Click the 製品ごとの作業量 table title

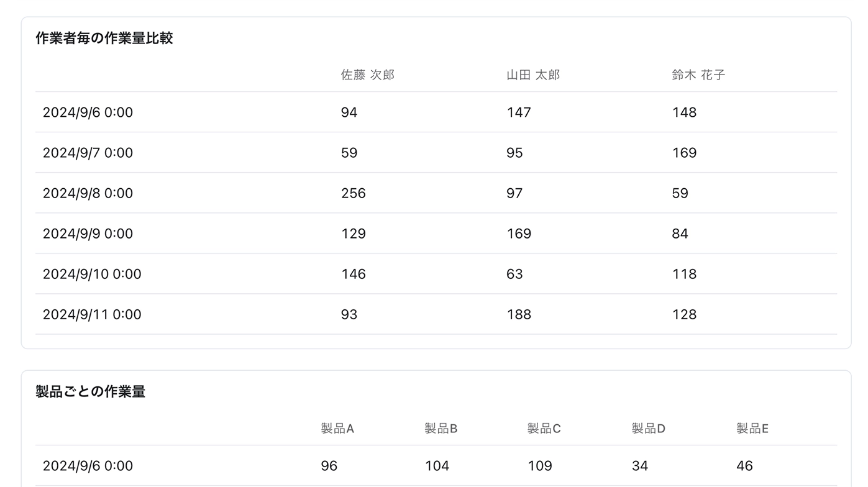click(x=91, y=392)
